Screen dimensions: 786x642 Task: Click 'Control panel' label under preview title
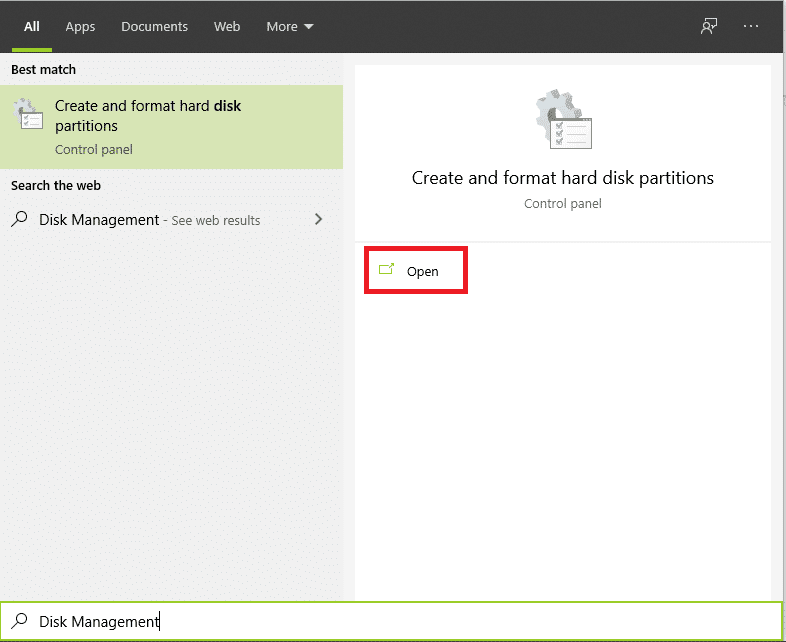pos(563,204)
